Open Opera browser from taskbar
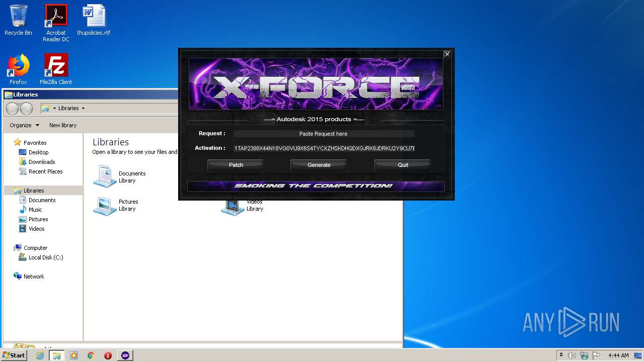Viewport: 644px width, 362px height. coord(108,355)
